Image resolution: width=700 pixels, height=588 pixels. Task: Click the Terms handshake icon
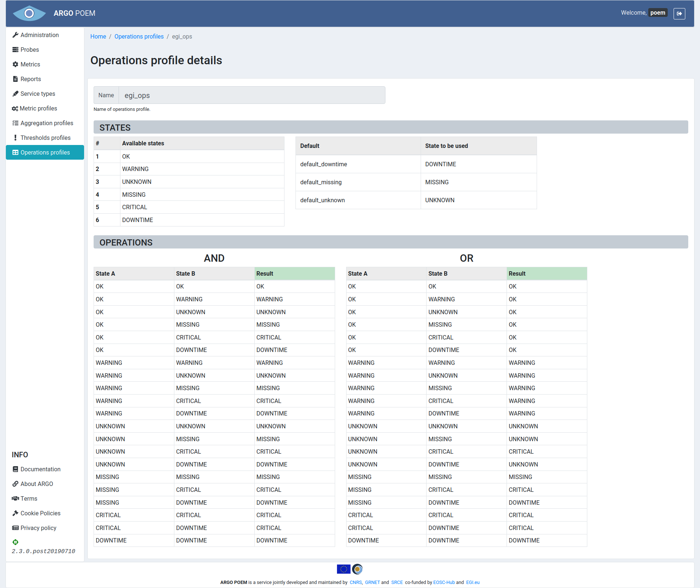pyautogui.click(x=15, y=498)
